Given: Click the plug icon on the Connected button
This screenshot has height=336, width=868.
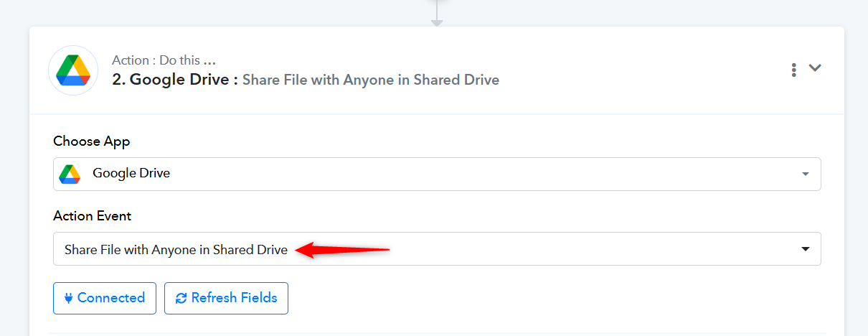Looking at the screenshot, I should pyautogui.click(x=68, y=298).
